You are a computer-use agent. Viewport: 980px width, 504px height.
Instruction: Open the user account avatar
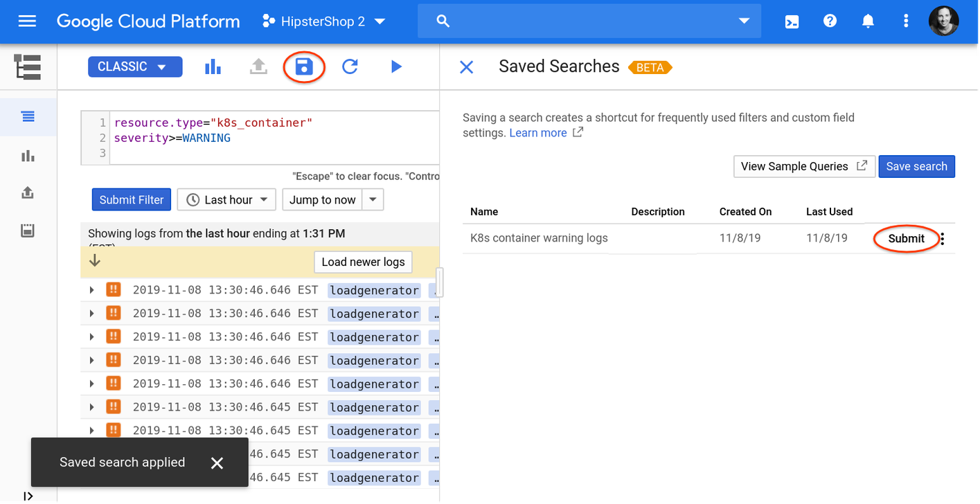[943, 21]
